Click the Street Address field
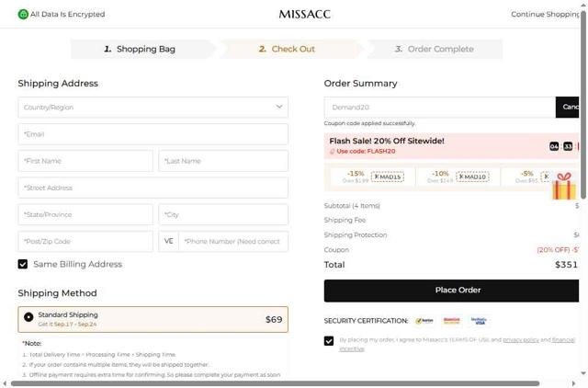 click(x=153, y=188)
